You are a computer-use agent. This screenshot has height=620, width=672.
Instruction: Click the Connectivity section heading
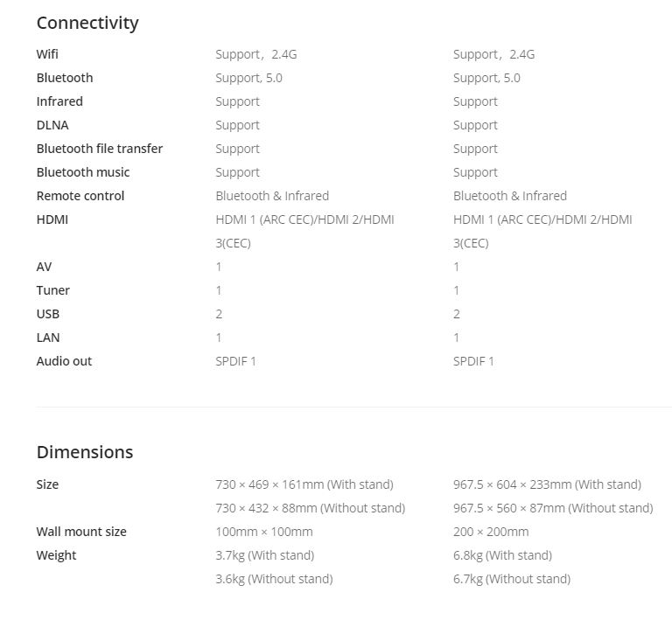(x=87, y=23)
